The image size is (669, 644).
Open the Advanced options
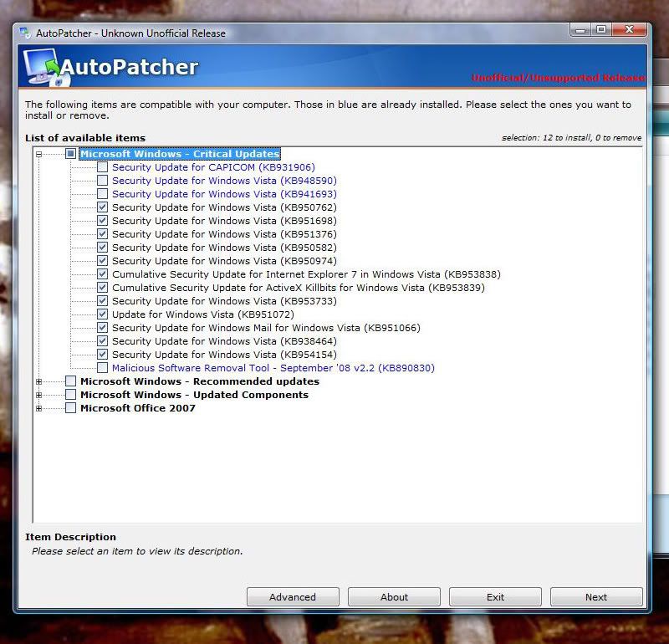(293, 596)
